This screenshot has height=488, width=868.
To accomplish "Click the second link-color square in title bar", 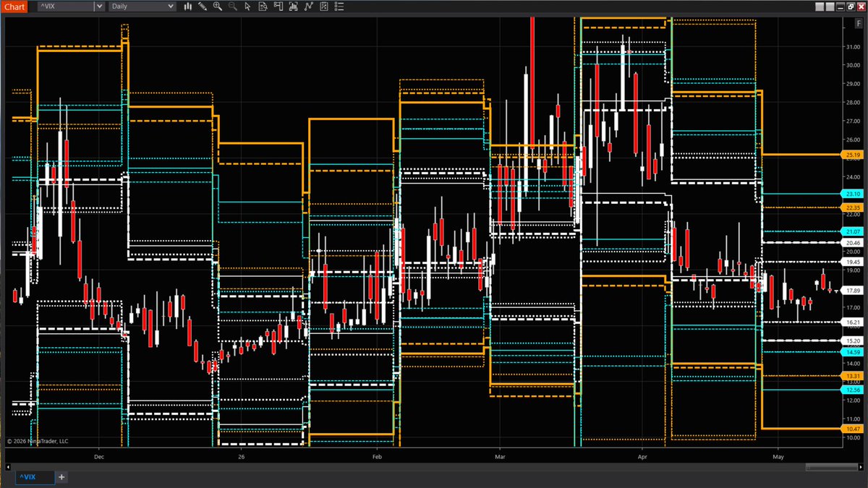I will click(x=830, y=7).
